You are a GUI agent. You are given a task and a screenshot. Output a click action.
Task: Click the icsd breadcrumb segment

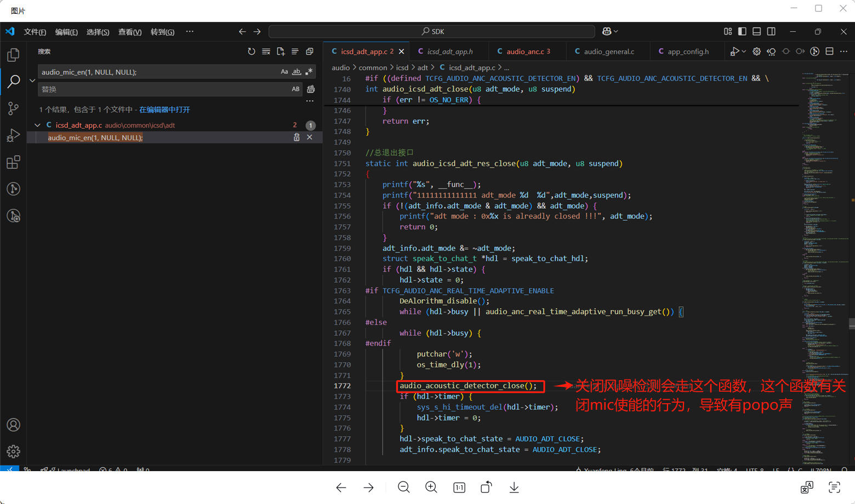pos(402,67)
